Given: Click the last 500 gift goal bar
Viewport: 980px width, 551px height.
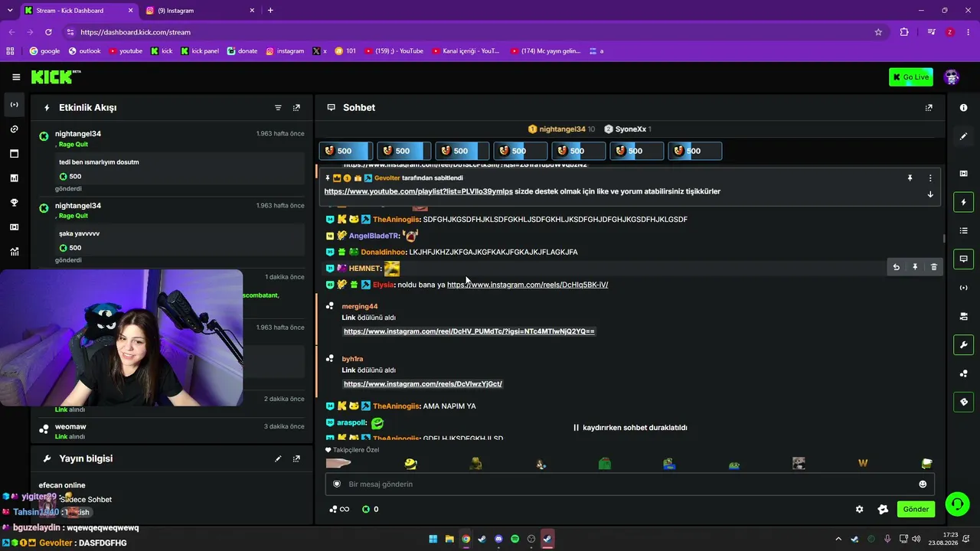Looking at the screenshot, I should tap(695, 151).
